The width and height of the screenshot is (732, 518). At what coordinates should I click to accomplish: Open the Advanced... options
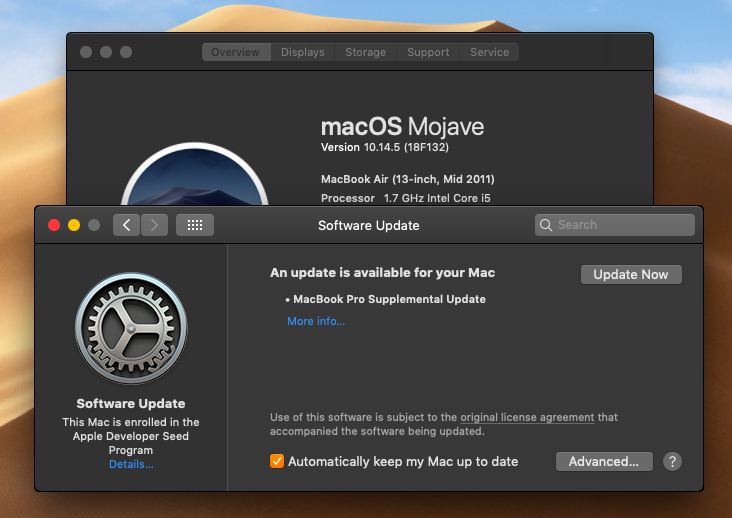[x=604, y=462]
